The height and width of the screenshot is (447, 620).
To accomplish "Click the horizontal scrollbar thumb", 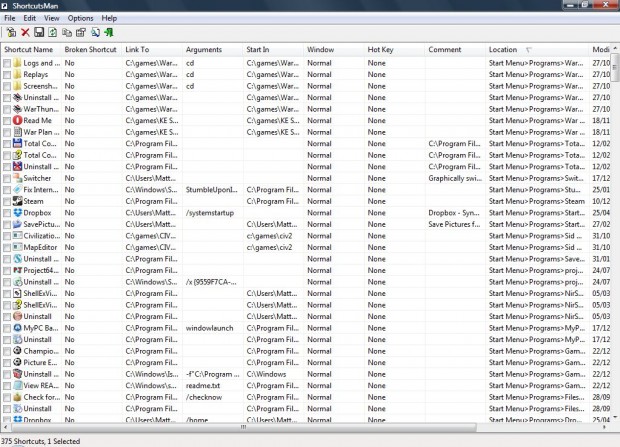I will pyautogui.click(x=244, y=427).
